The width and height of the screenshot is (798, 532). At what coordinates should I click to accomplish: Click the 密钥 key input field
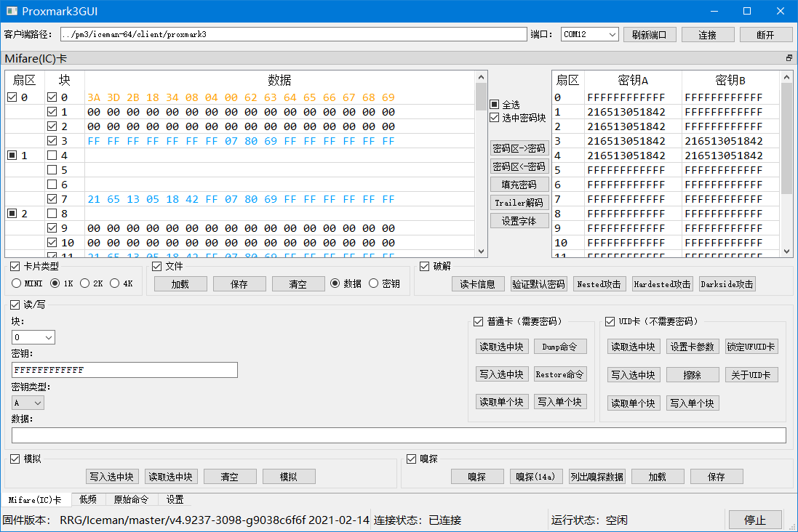[x=124, y=370]
